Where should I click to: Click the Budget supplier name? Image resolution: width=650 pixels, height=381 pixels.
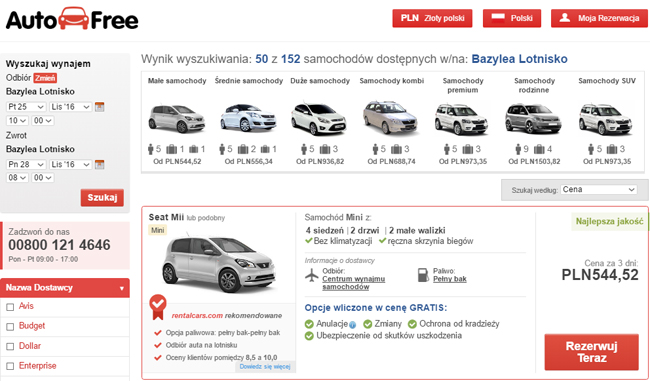click(32, 326)
